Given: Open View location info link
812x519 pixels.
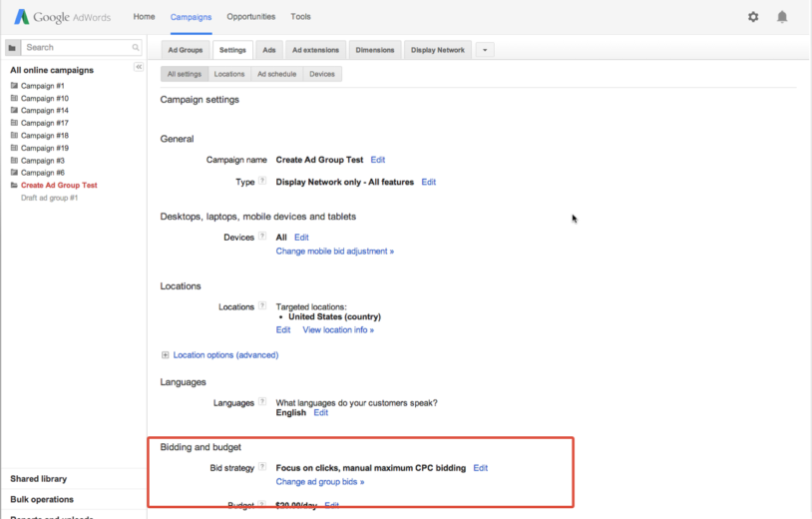Looking at the screenshot, I should click(338, 330).
